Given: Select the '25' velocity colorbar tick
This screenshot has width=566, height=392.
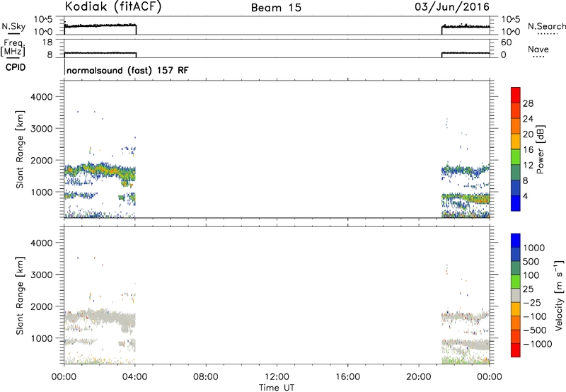Looking at the screenshot, I should click(x=528, y=289).
